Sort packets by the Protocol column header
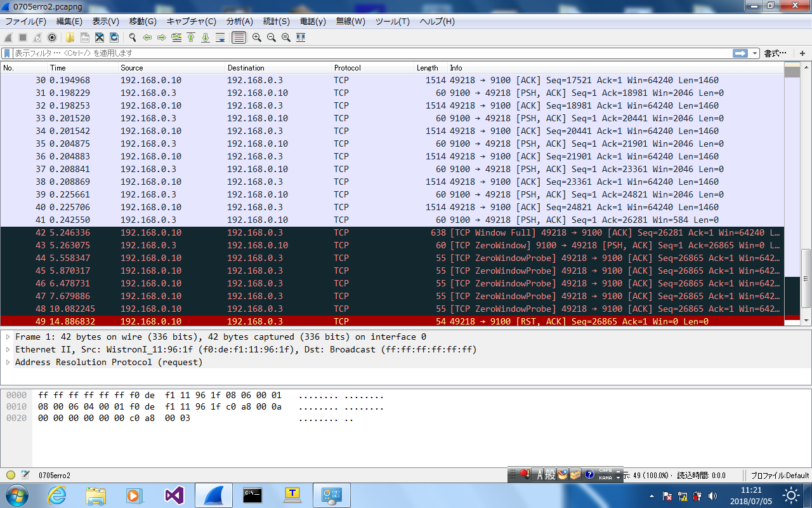Viewport: 812px width, 508px height. coord(372,67)
